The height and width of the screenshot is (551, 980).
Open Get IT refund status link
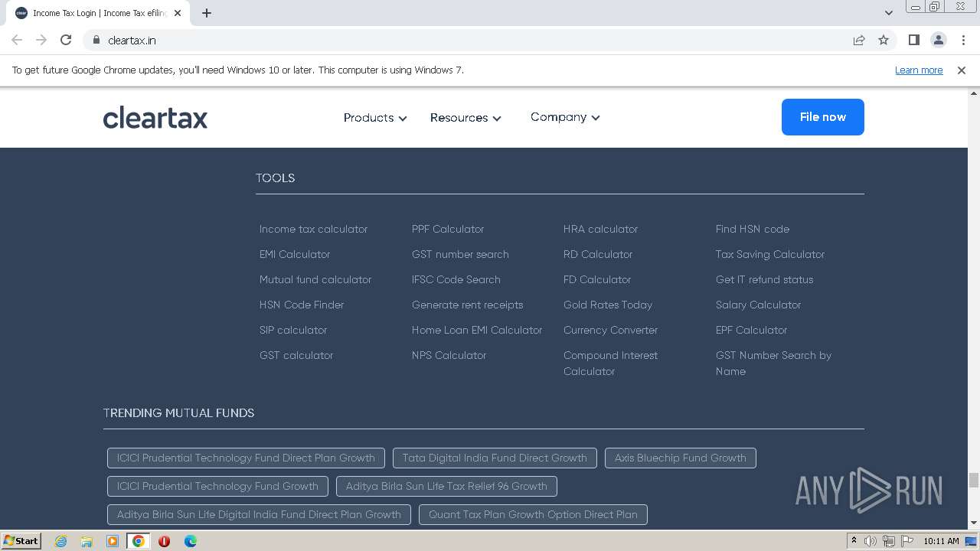point(765,279)
